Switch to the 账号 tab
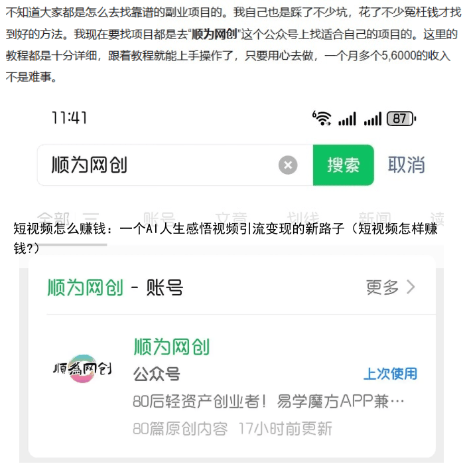This screenshot has width=467, height=476. pos(159,218)
